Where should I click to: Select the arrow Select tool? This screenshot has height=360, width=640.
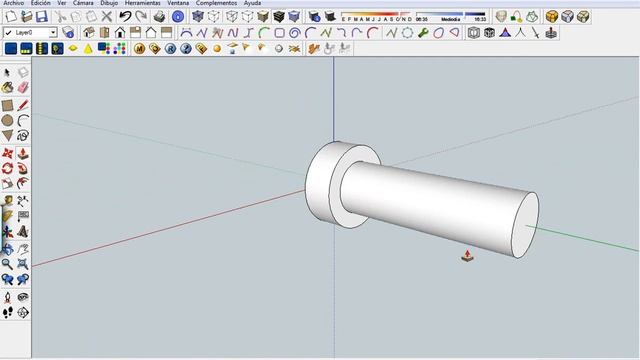(7, 73)
